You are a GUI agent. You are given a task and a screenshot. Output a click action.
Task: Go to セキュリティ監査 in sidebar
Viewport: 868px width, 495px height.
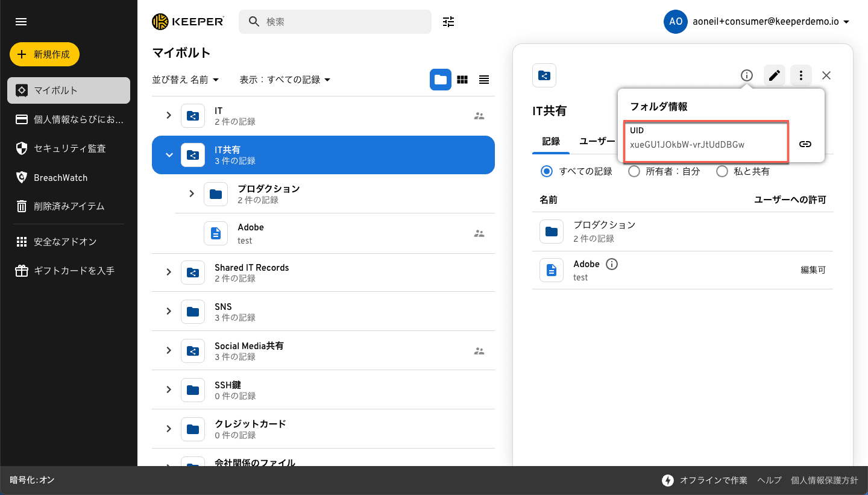[69, 148]
